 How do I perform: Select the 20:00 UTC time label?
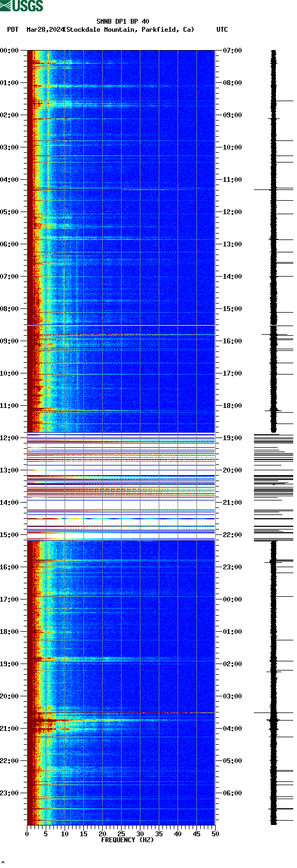(232, 470)
